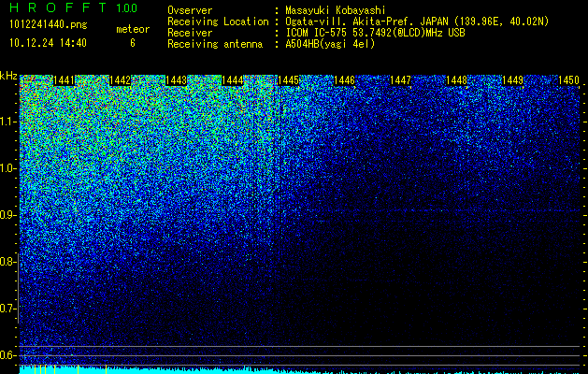Image resolution: width=588 pixels, height=374 pixels.
Task: Click Ogata-vill. Akita-Pref. JAPAN location text
Action: pyautogui.click(x=417, y=22)
